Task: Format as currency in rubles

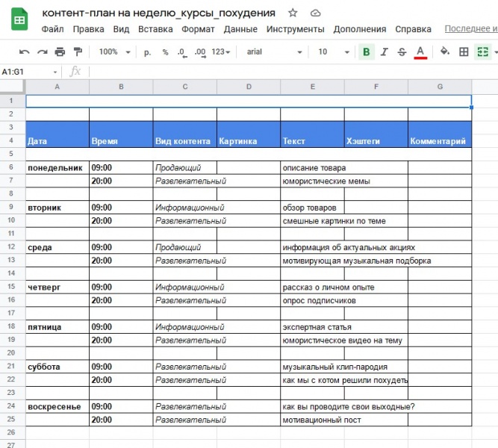Action: (x=147, y=52)
